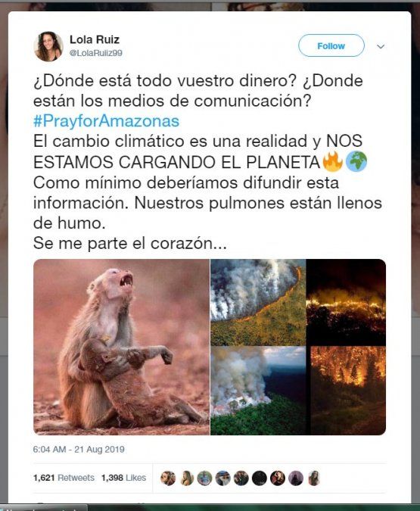Expand the tweet options chevron menu
The image size is (420, 511).
pos(381,47)
